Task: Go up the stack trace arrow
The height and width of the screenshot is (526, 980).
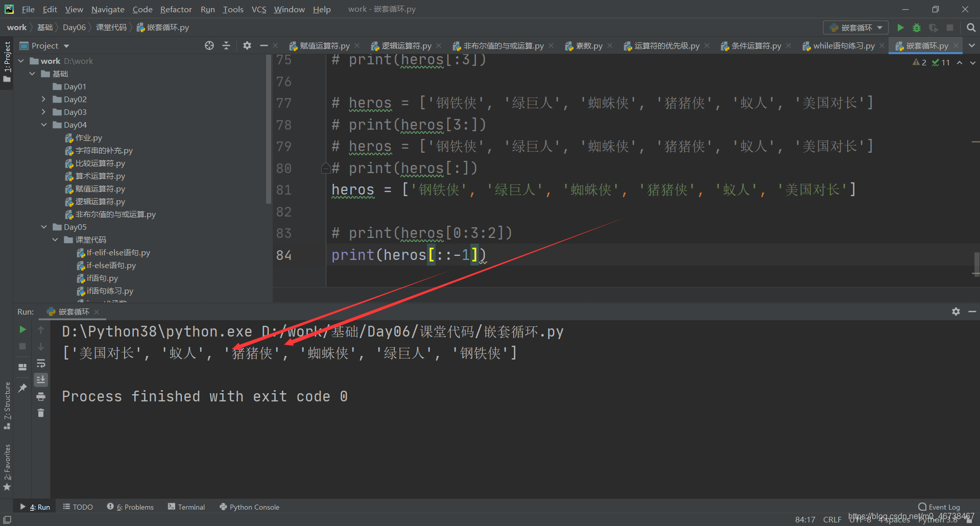Action: click(x=41, y=330)
